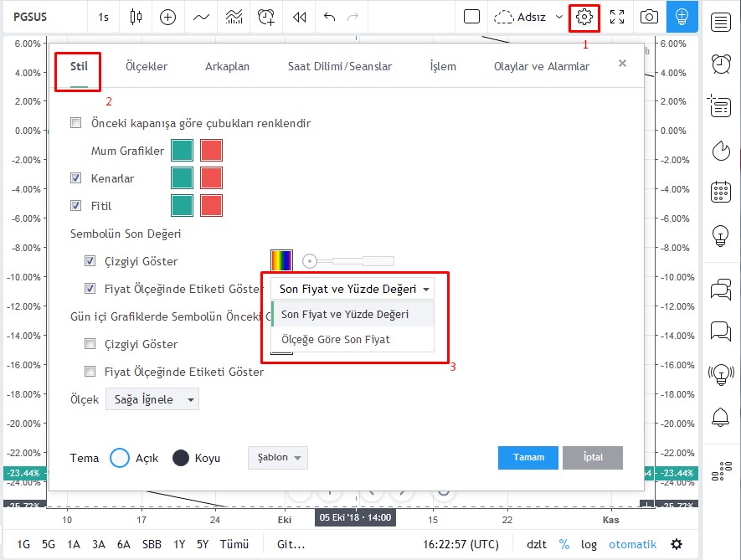
Task: Uncheck the Fitil checkbox
Action: (x=75, y=206)
